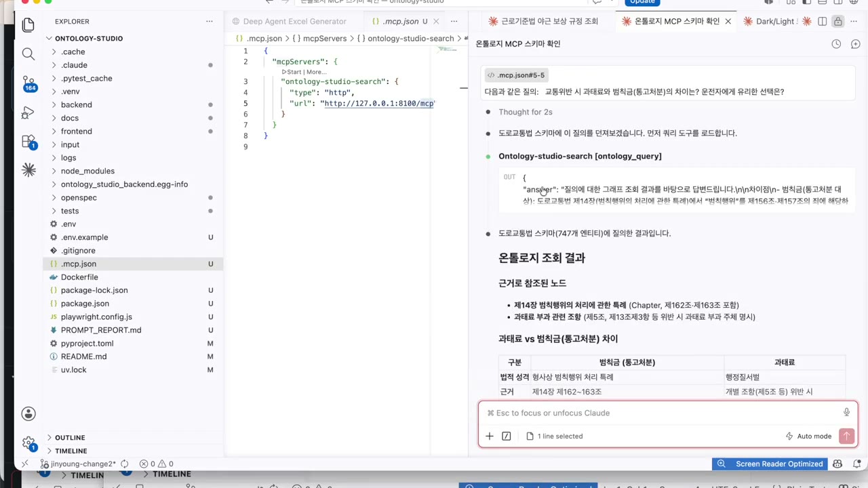The height and width of the screenshot is (488, 868).
Task: Open uv.lock in Explorer
Action: [73, 370]
